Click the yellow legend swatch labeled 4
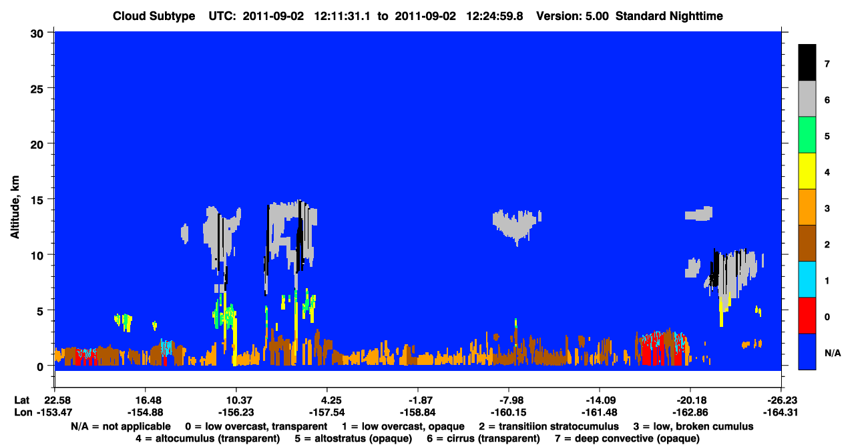Viewport: 868px width, 445px height. (807, 171)
